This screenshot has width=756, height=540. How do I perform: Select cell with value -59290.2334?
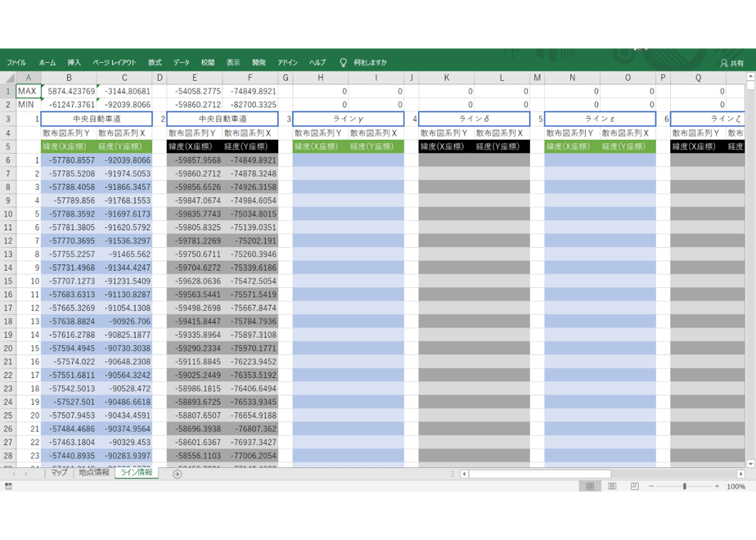coord(194,348)
